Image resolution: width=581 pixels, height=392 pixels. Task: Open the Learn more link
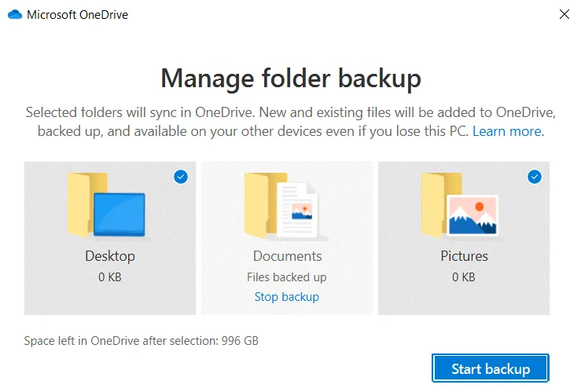point(506,131)
